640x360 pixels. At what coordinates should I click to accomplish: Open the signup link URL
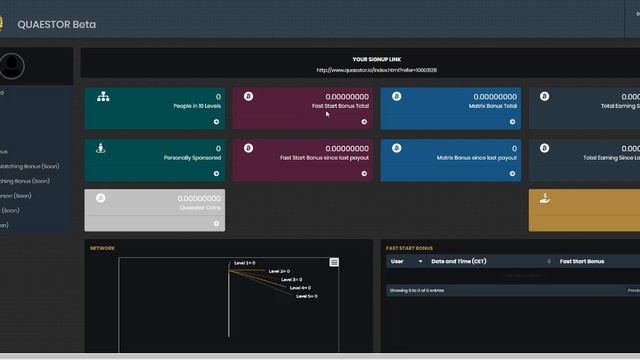[x=376, y=70]
